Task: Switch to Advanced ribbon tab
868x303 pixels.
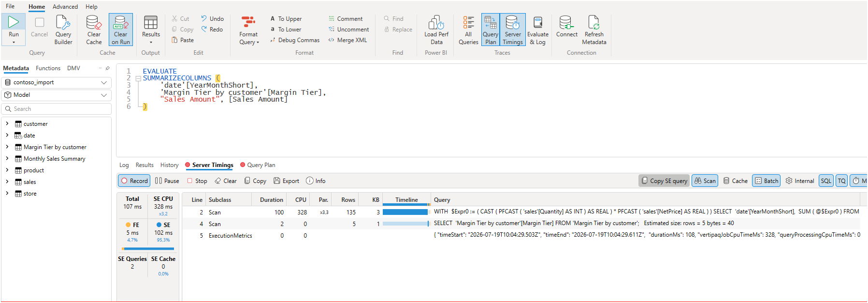Action: pyautogui.click(x=65, y=7)
